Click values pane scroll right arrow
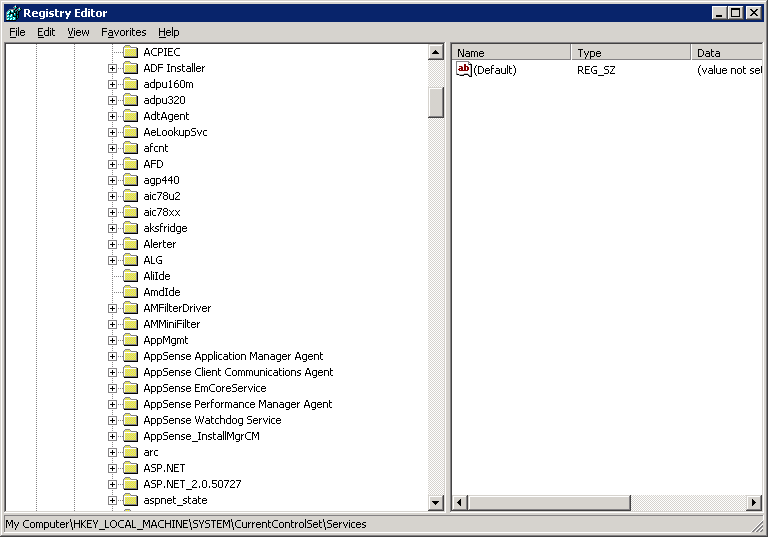Screen dimensions: 768x537 [x=754, y=502]
